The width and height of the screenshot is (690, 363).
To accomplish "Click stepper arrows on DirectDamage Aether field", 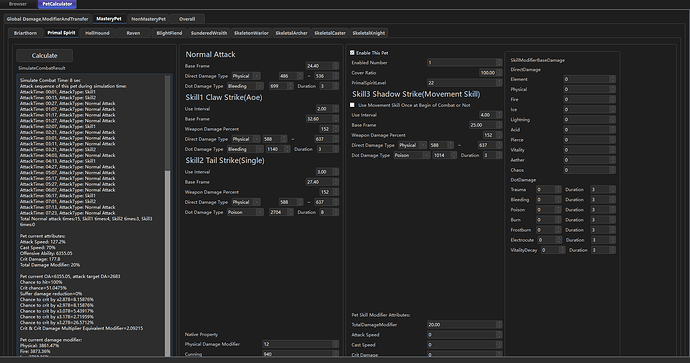I will 612,160.
